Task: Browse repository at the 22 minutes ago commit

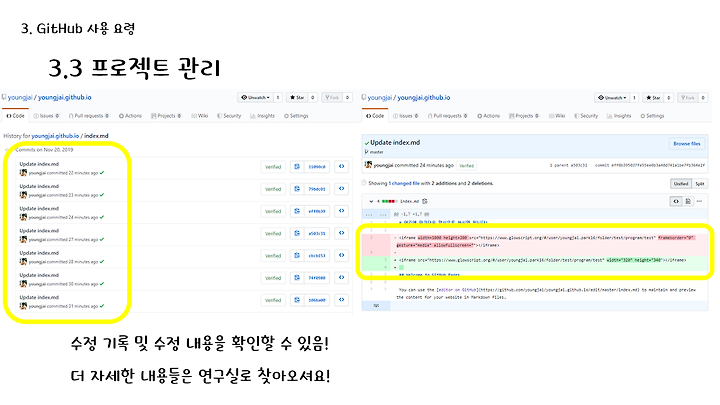Action: click(x=342, y=167)
